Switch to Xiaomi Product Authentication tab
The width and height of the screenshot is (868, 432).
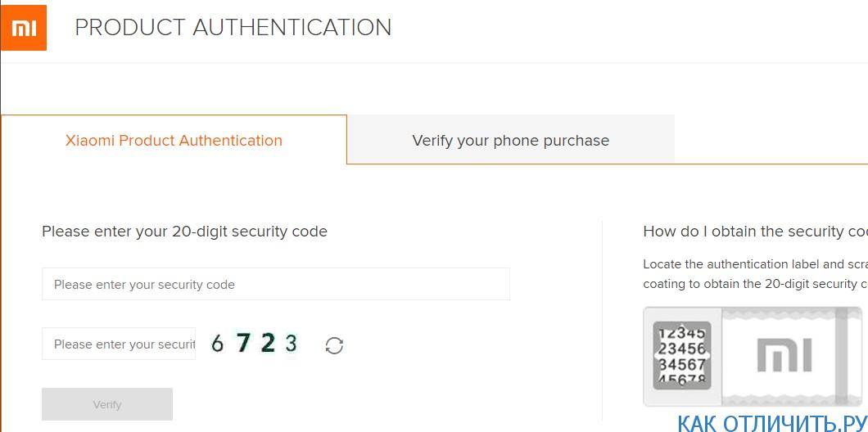pyautogui.click(x=174, y=140)
